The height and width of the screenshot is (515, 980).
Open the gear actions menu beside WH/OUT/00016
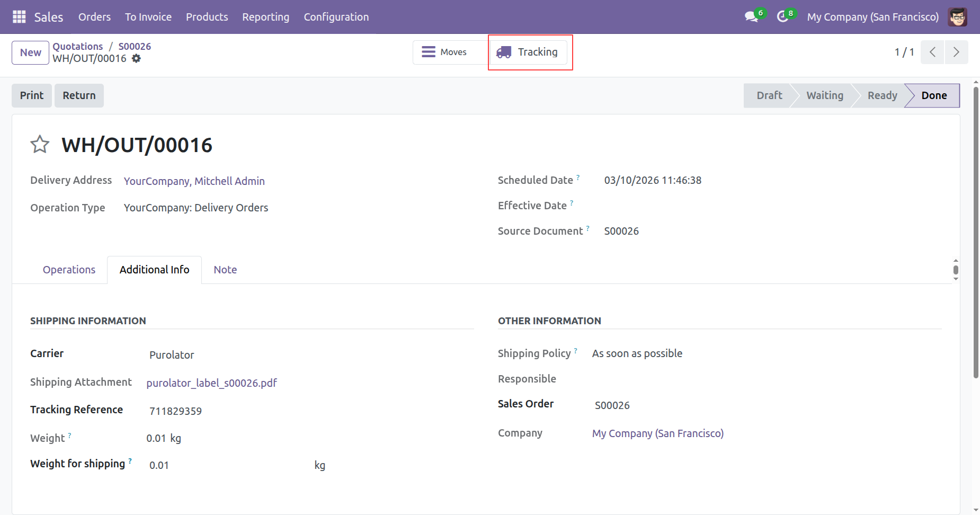(136, 59)
